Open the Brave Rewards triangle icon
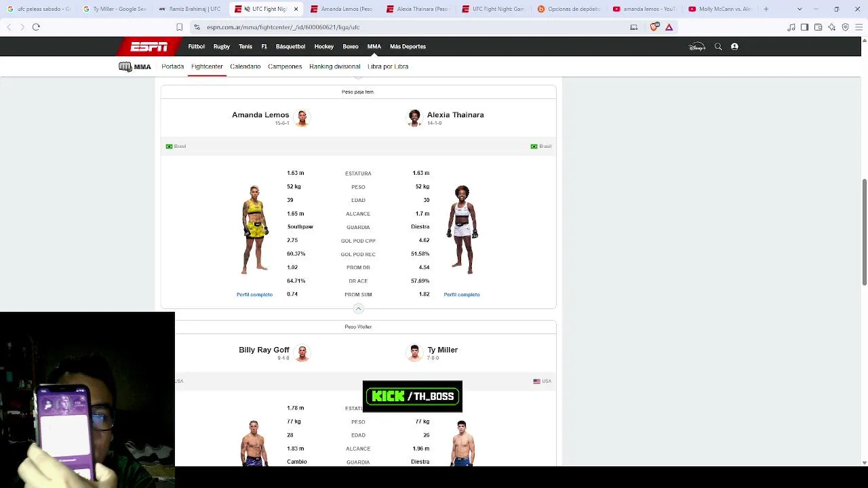Screen dimensions: 868x488 pyautogui.click(x=669, y=27)
